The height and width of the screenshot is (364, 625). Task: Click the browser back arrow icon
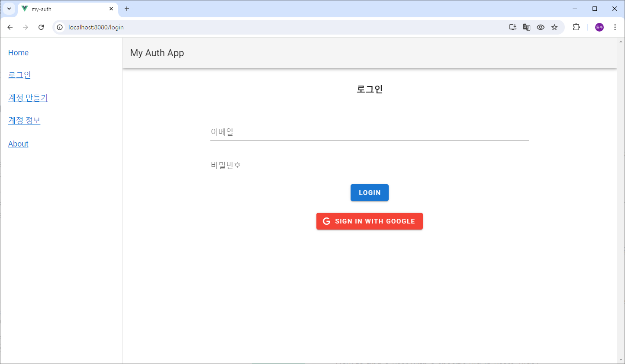(10, 27)
